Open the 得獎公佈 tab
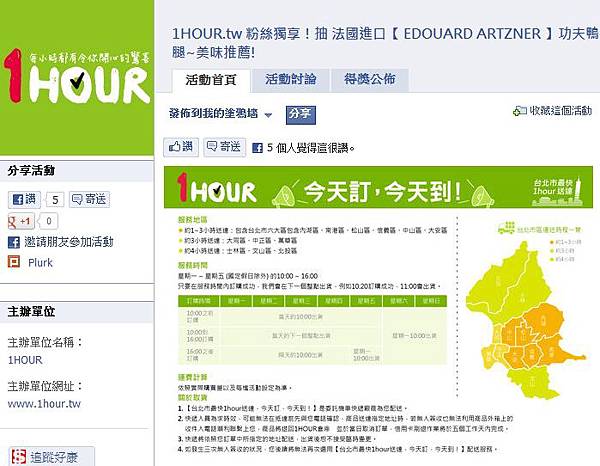The image size is (600, 466). (370, 80)
